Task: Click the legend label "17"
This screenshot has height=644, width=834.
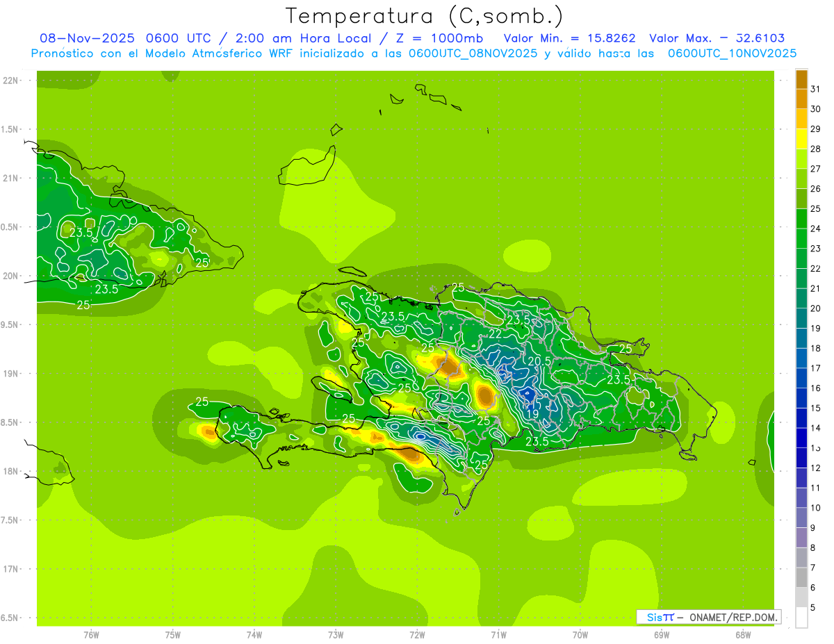Action: [815, 368]
